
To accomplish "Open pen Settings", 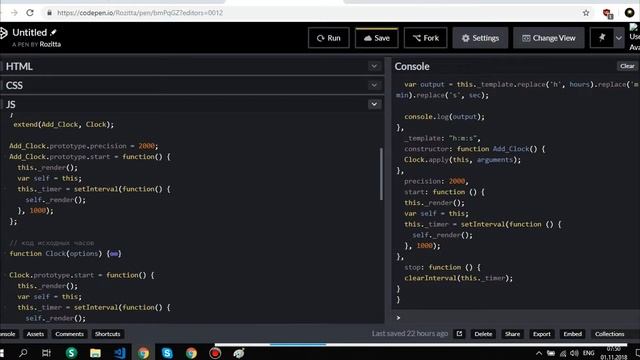I will pyautogui.click(x=480, y=38).
